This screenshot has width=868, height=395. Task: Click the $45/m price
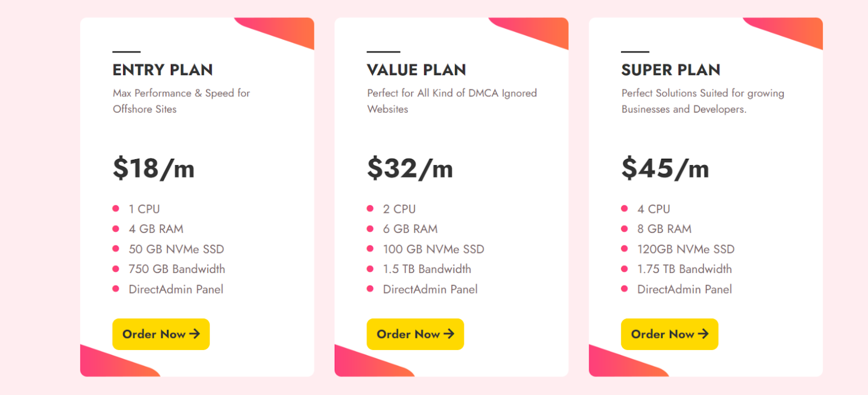(665, 168)
